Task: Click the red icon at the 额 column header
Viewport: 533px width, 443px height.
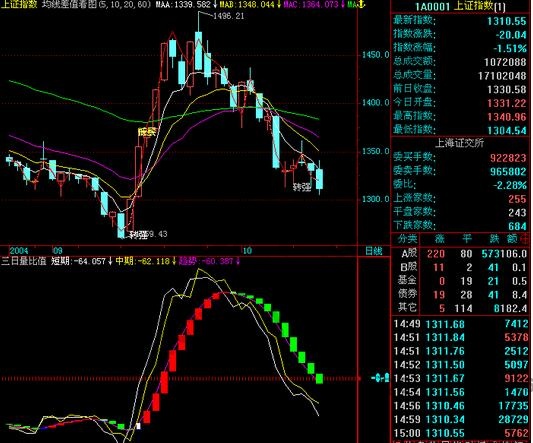Action: [x=526, y=238]
